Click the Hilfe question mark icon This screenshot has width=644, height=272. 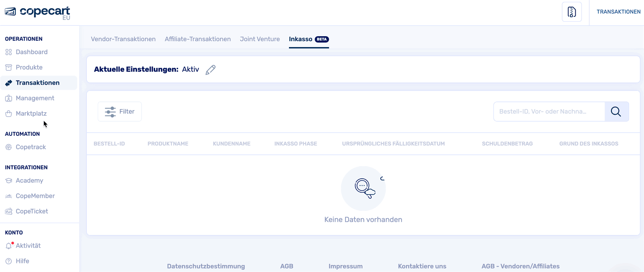tap(9, 261)
